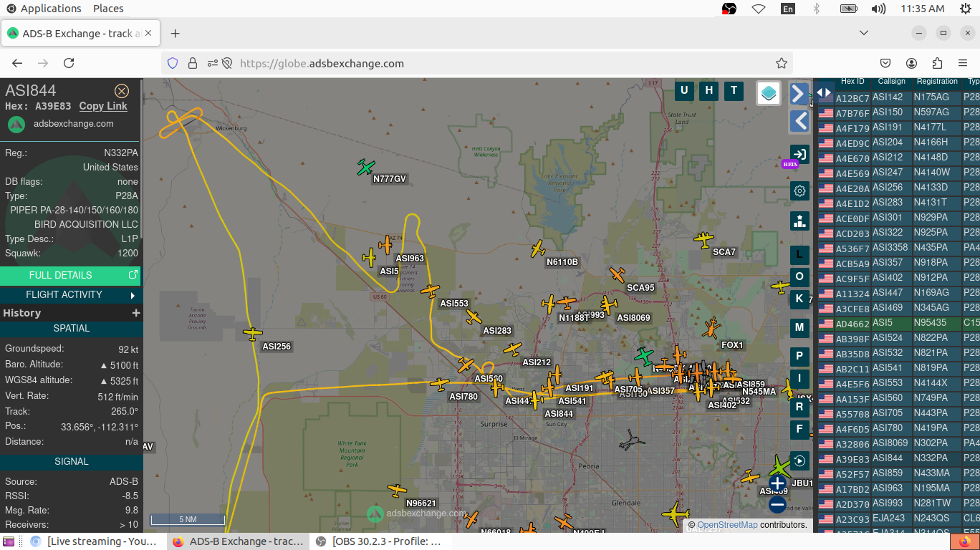Open Firefox hamburger application menu
This screenshot has height=550, width=980.
963,63
